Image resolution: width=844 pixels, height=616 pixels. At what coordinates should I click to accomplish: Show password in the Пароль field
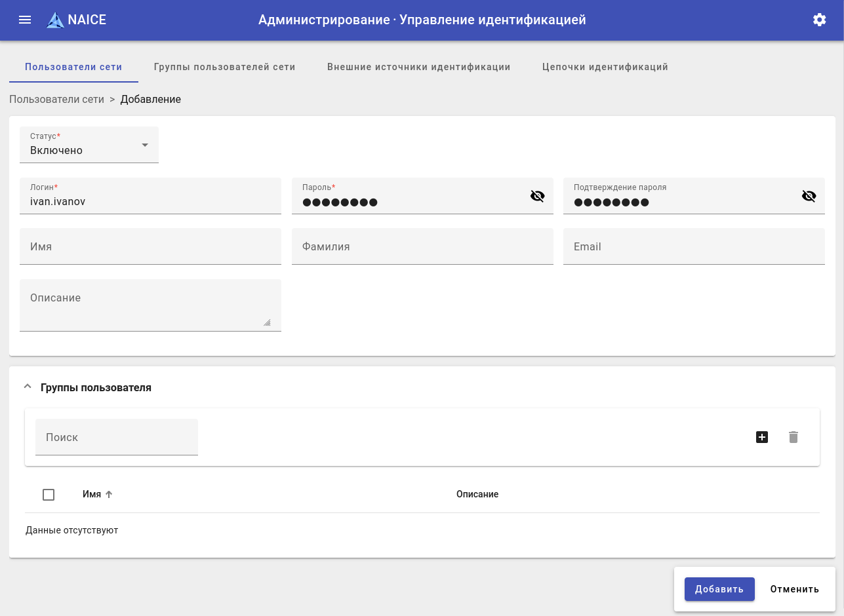coord(537,196)
